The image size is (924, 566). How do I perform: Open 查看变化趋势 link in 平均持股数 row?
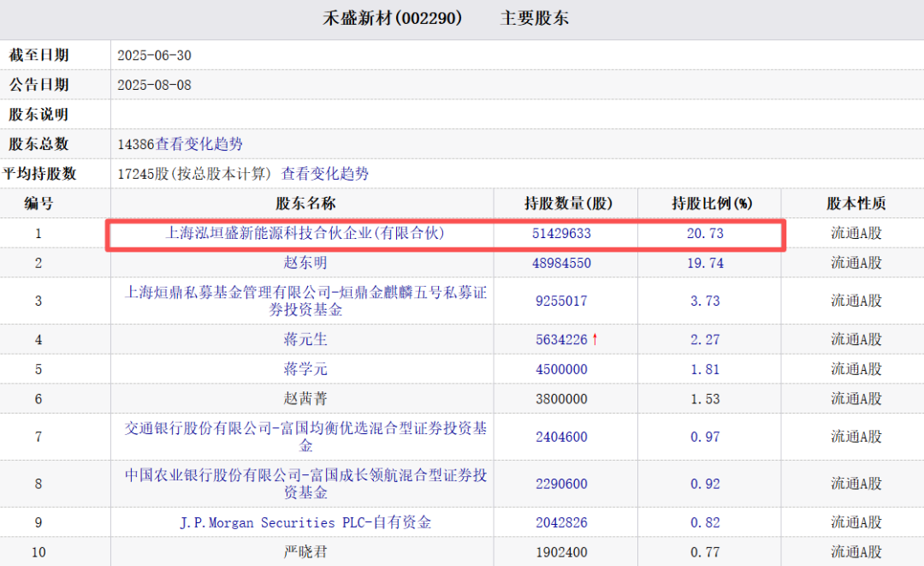[325, 173]
